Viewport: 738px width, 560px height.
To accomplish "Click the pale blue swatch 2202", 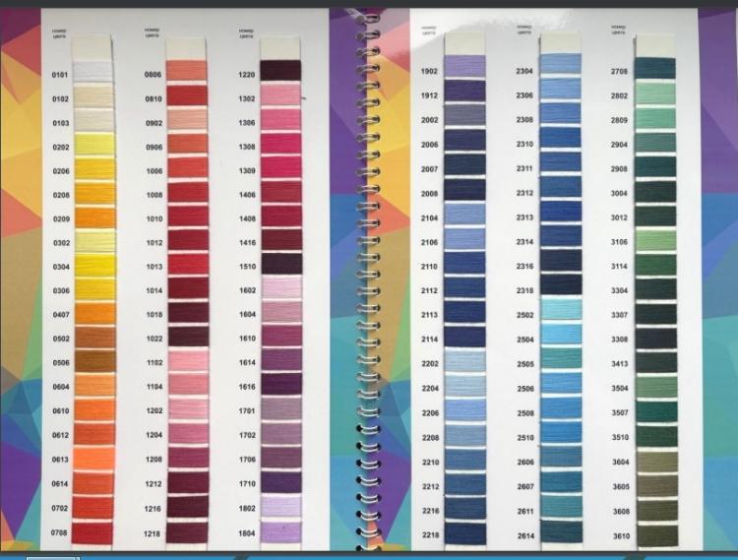I will pos(465,361).
